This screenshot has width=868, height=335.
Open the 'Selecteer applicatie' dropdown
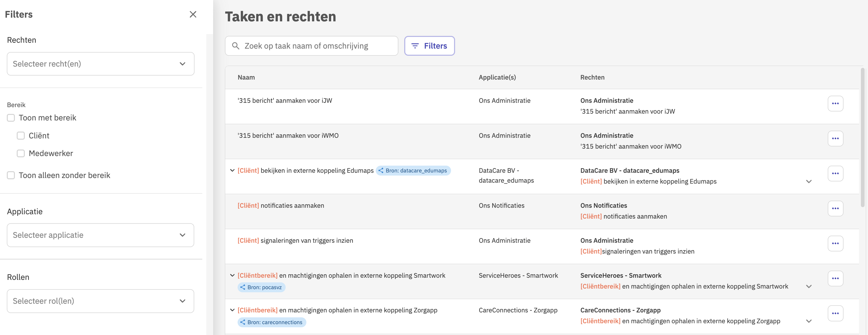pos(100,235)
